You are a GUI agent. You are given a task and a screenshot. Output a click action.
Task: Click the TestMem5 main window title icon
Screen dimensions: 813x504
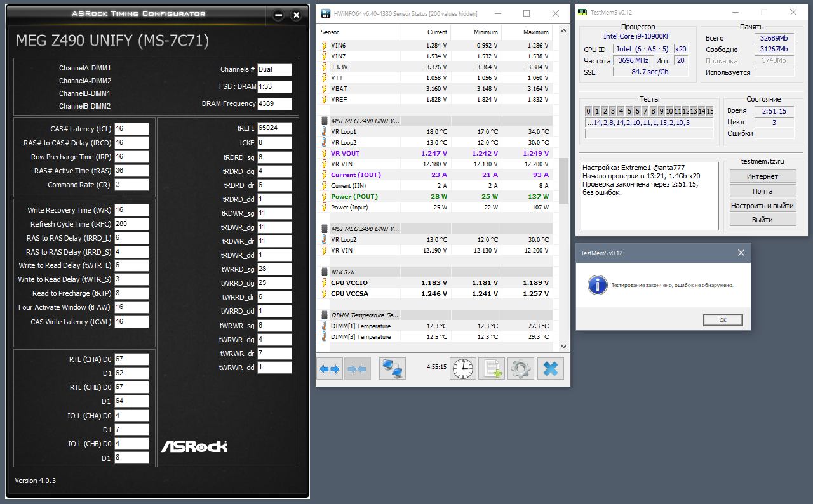(x=582, y=12)
